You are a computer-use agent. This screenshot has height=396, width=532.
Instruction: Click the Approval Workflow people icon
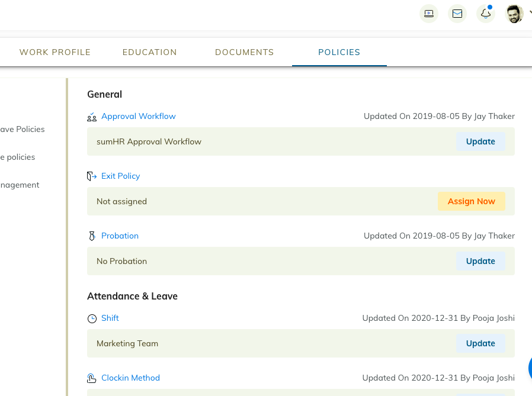pos(92,117)
